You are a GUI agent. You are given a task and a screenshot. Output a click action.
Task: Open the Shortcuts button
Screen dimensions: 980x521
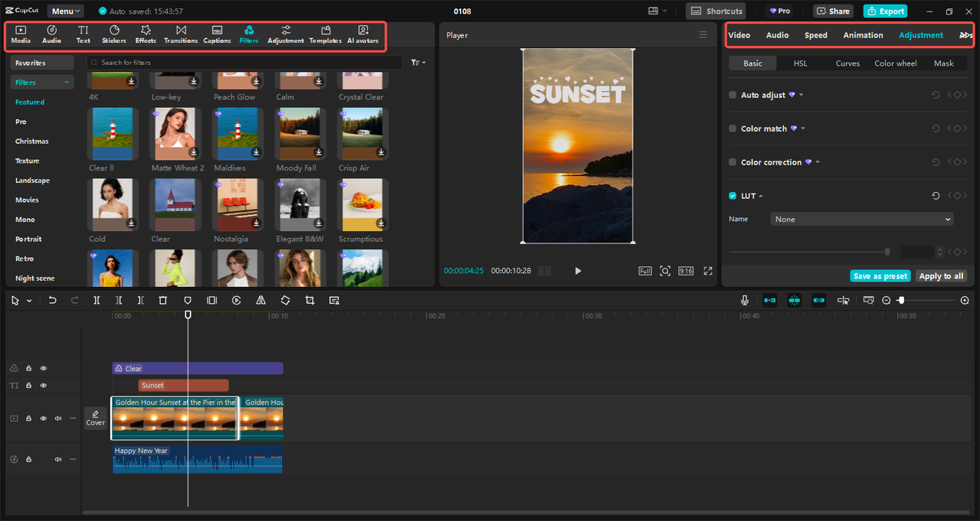tap(716, 11)
